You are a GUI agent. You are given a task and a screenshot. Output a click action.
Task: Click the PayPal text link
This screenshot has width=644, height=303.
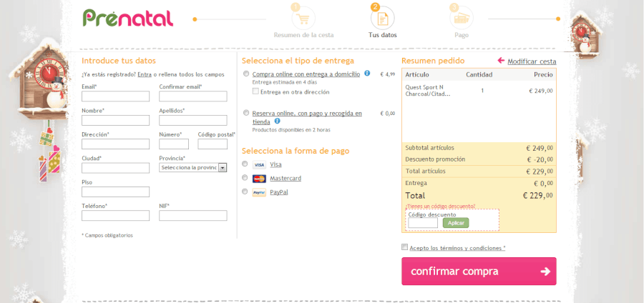(279, 192)
